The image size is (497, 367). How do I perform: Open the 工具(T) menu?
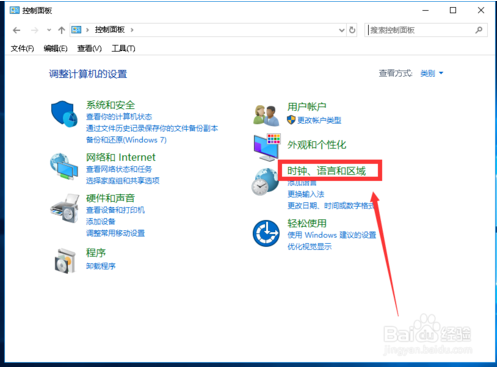click(123, 49)
